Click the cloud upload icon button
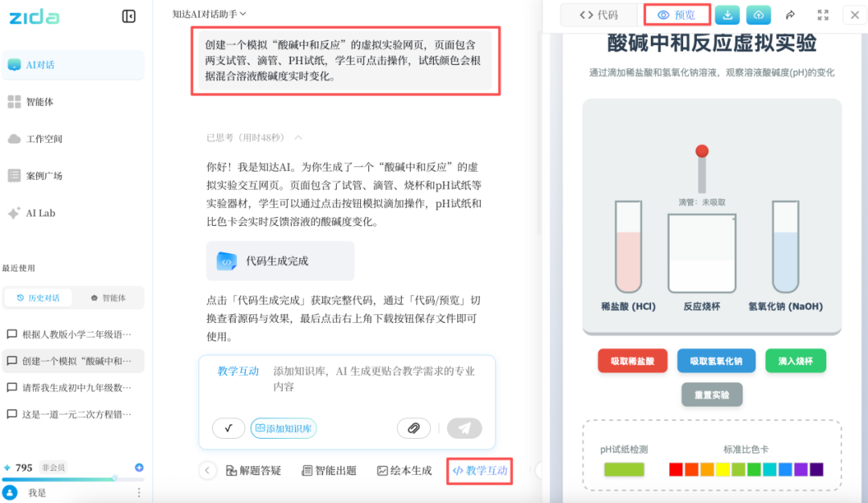Screen dimensions: 868x503 [759, 15]
